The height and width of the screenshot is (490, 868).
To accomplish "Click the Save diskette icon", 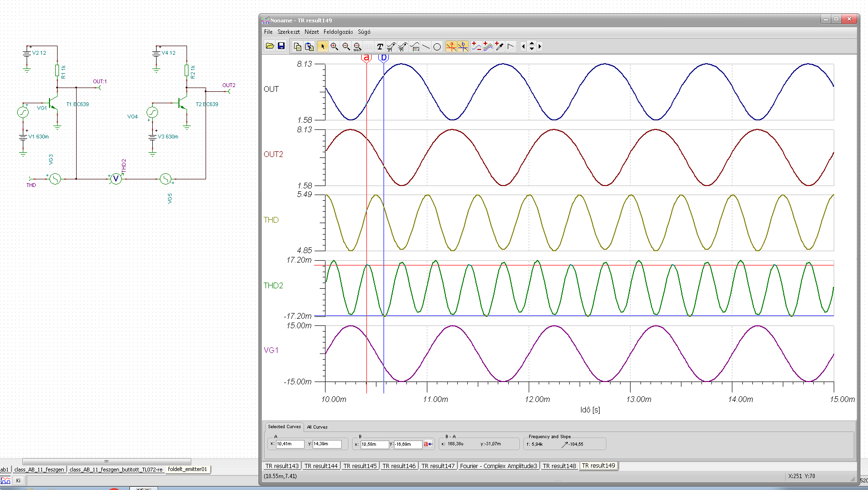I will click(x=281, y=46).
